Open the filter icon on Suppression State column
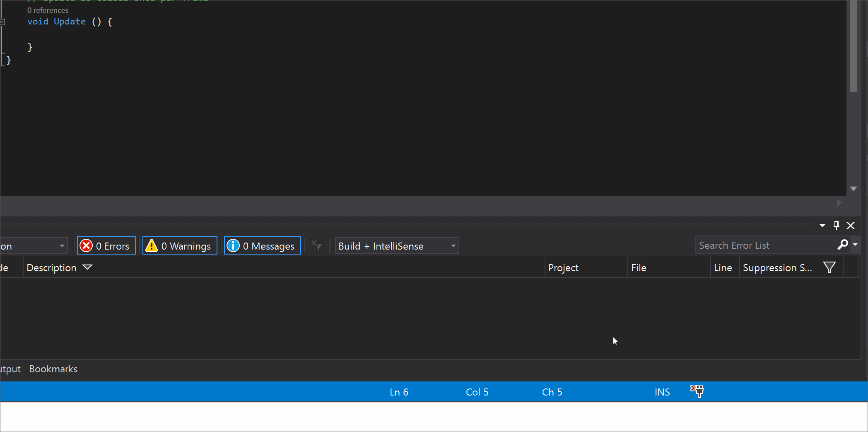 click(829, 267)
